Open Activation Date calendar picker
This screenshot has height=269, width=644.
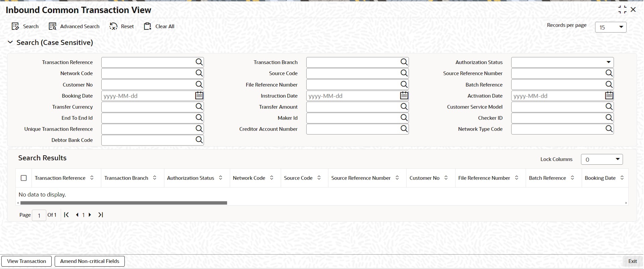pos(609,96)
